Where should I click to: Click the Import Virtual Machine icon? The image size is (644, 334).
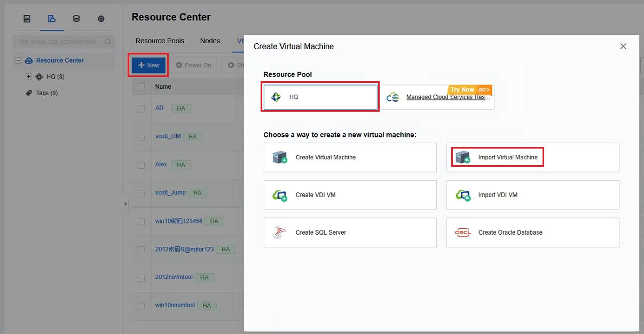pos(462,157)
